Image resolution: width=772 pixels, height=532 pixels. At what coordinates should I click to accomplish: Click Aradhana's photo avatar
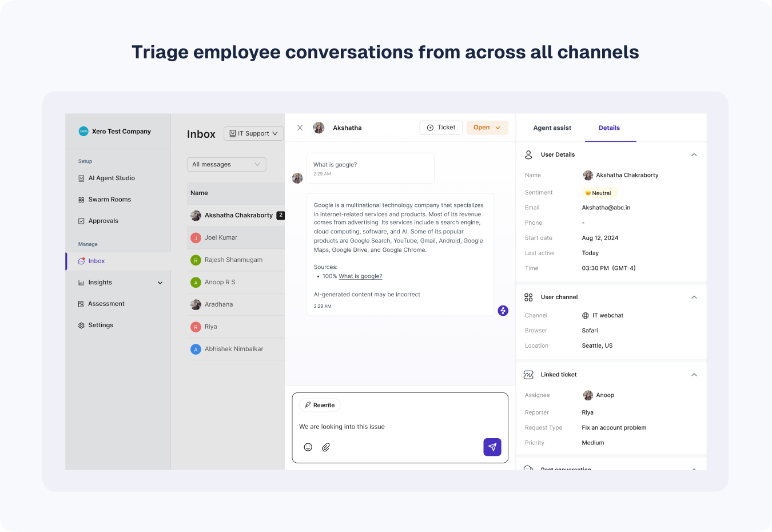[x=196, y=305]
